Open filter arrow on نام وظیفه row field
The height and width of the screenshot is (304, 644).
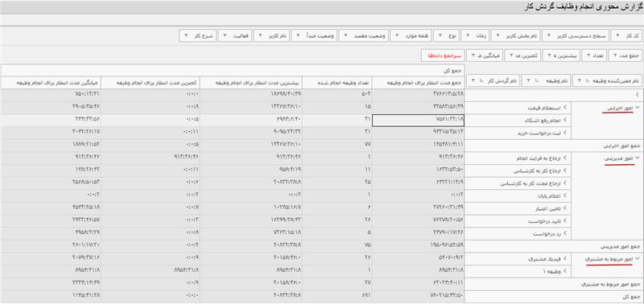coord(529,80)
